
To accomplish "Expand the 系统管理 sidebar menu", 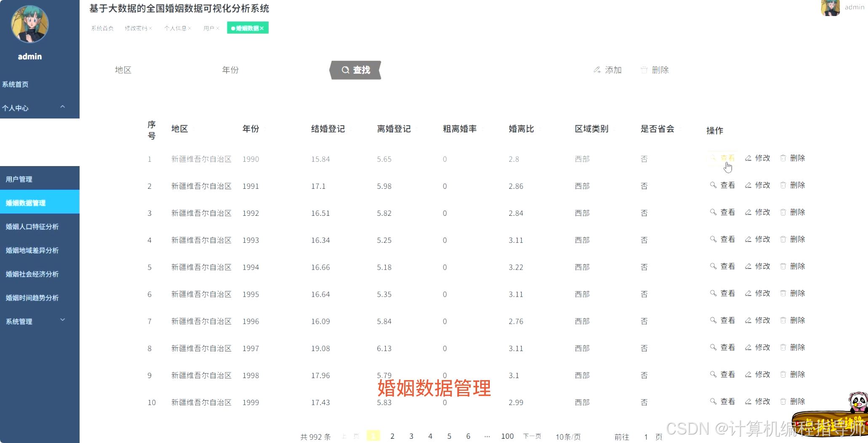I will [x=40, y=321].
